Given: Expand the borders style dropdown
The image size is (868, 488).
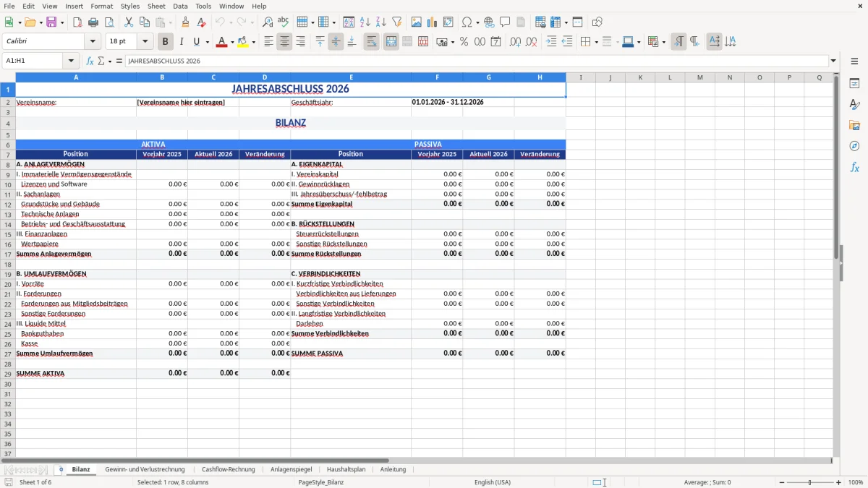Looking at the screenshot, I should coord(616,41).
